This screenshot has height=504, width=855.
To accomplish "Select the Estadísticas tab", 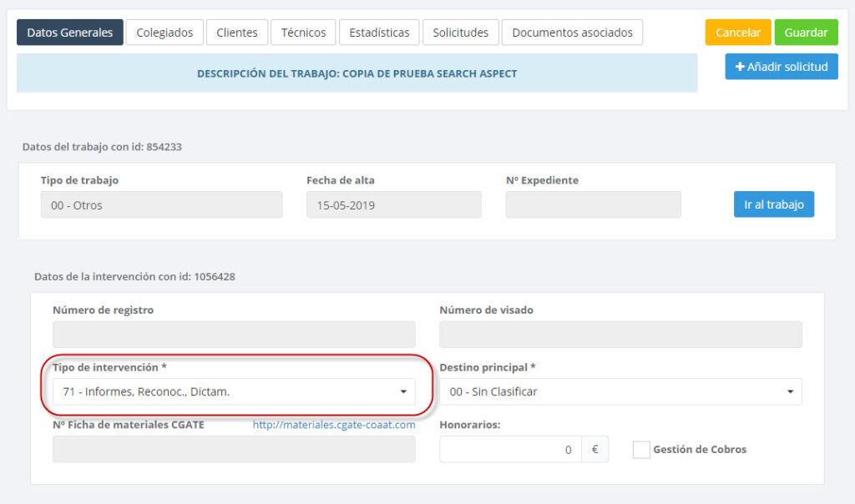I will click(379, 33).
